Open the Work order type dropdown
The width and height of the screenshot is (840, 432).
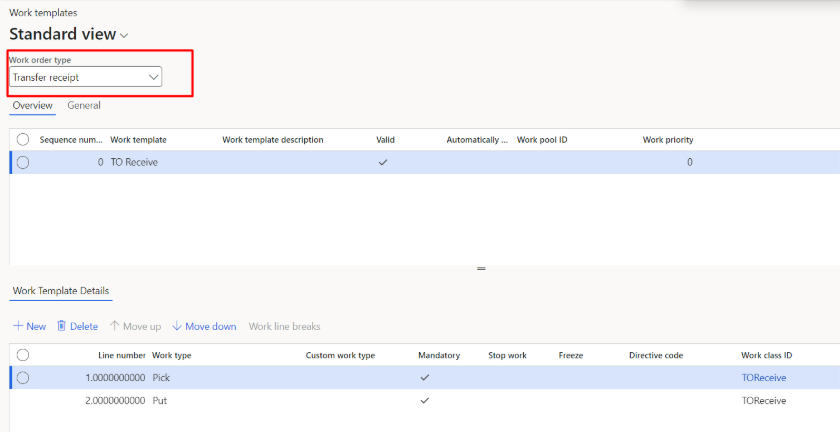(153, 77)
